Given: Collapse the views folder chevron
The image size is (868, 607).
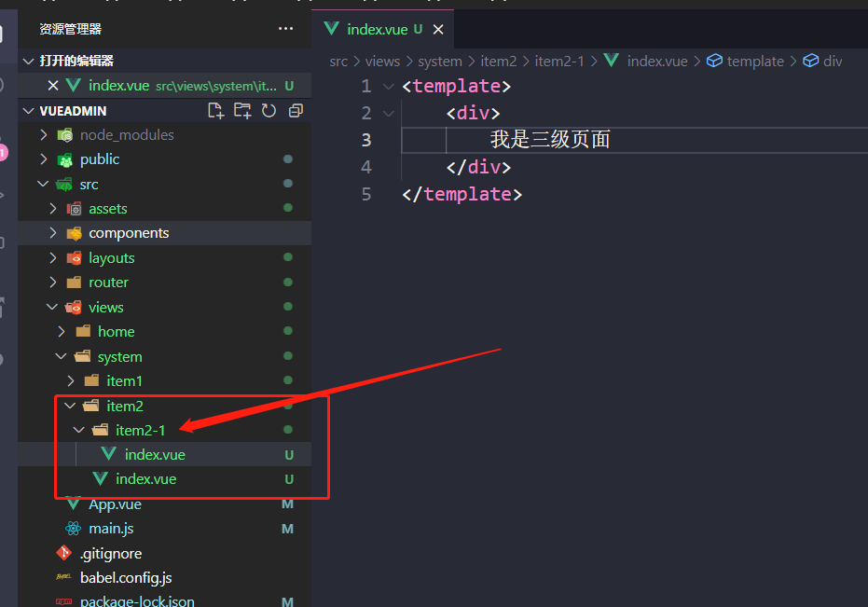Looking at the screenshot, I should tap(52, 307).
